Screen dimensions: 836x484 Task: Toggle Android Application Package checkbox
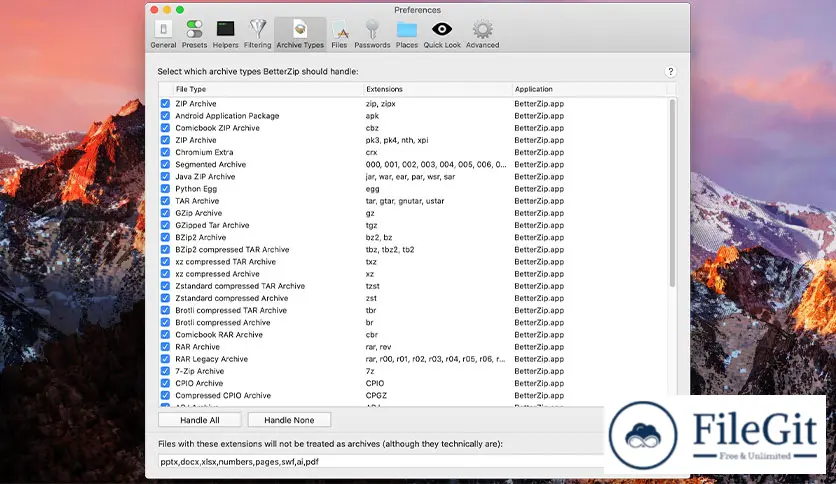click(x=165, y=116)
